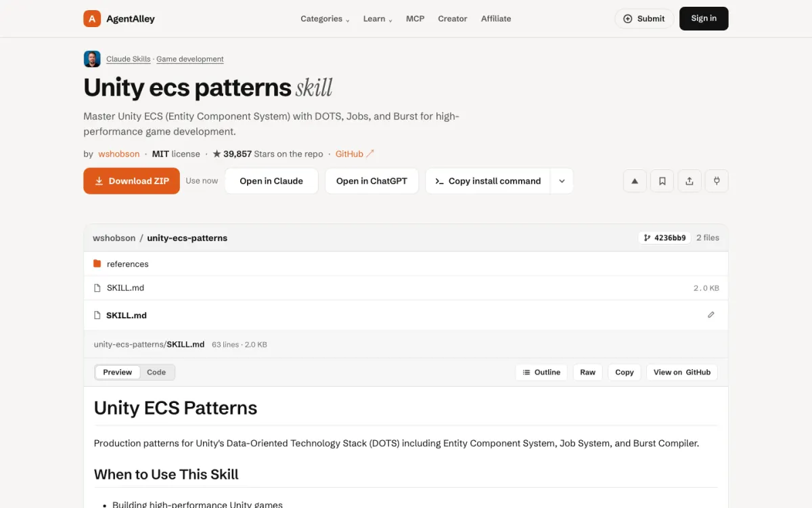Click wshobson in the repo path
Image resolution: width=812 pixels, height=508 pixels.
pos(114,238)
